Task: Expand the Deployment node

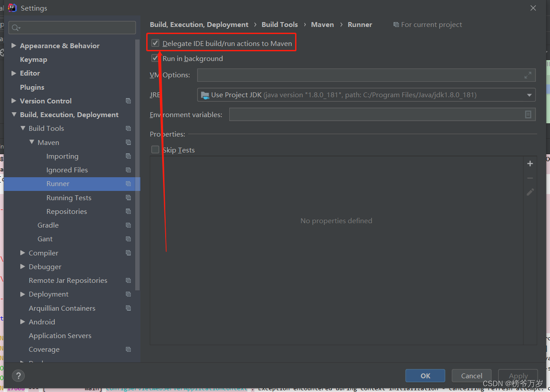Action: tap(23, 294)
